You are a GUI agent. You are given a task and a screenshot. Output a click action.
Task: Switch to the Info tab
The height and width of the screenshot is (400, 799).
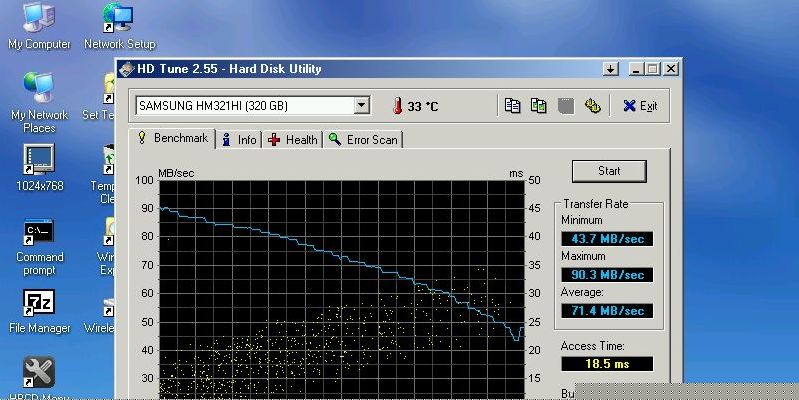[239, 140]
